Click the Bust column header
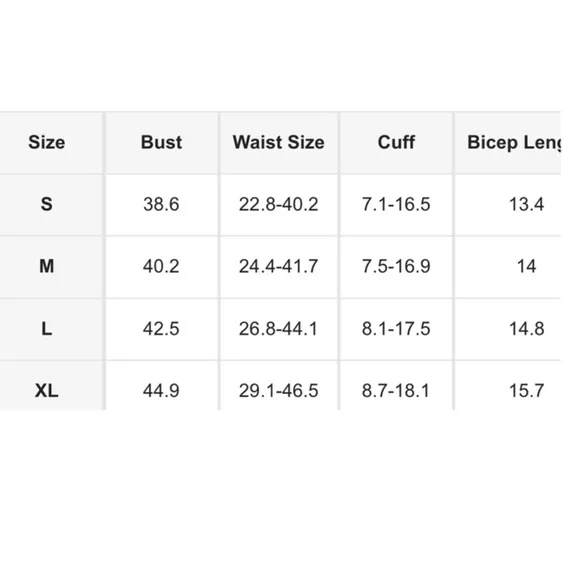The width and height of the screenshot is (580, 580). [161, 142]
